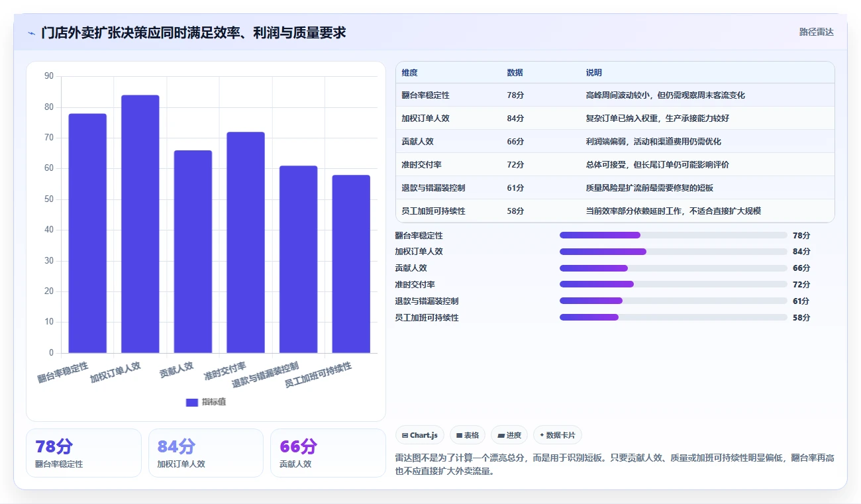The image size is (861, 504).
Task: Select the 数据卡片 tag chip
Action: pyautogui.click(x=558, y=435)
